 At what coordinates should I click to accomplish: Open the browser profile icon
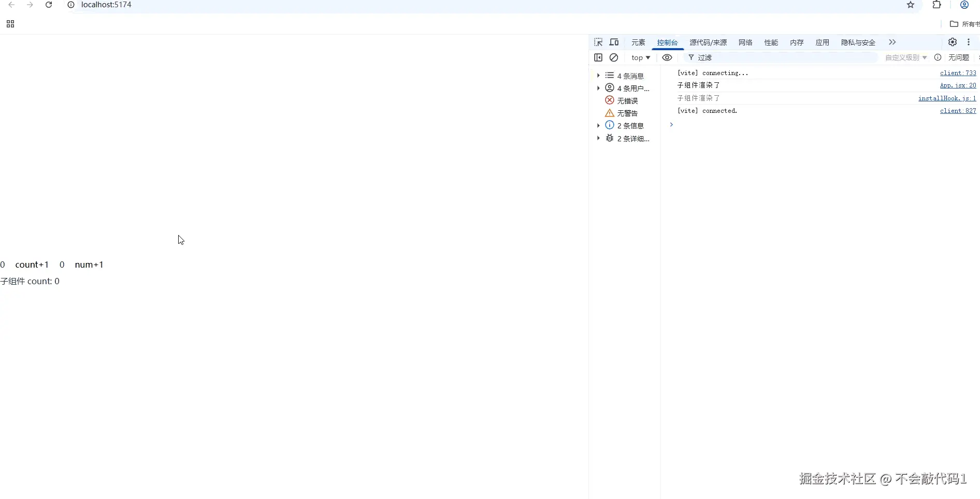click(x=964, y=5)
